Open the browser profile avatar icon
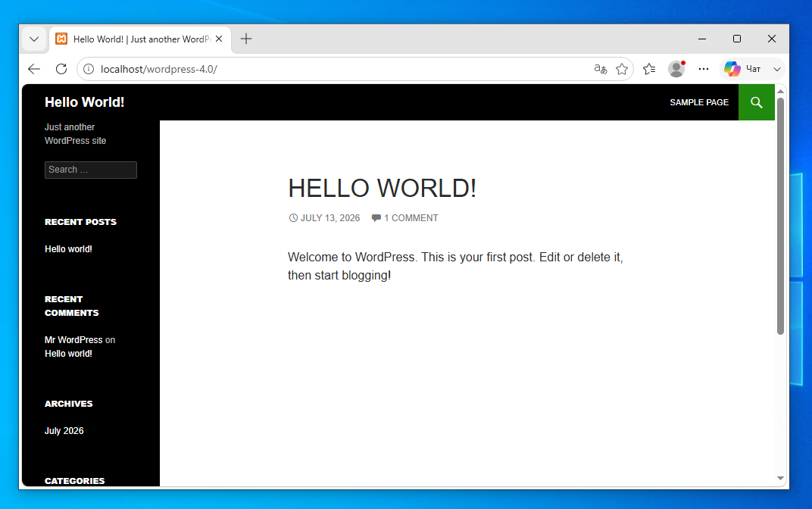Screen dimensions: 812x509 [676, 69]
